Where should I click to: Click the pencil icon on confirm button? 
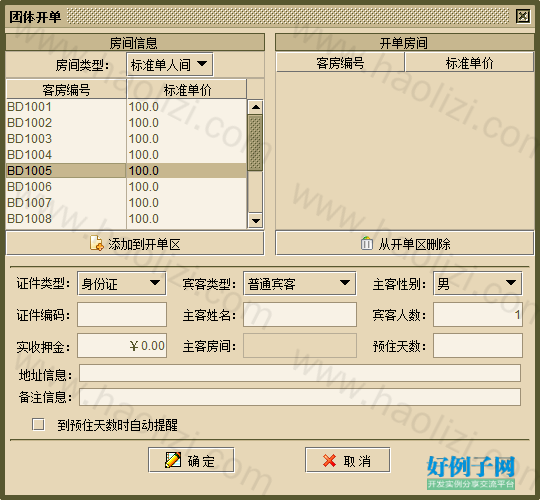click(173, 460)
